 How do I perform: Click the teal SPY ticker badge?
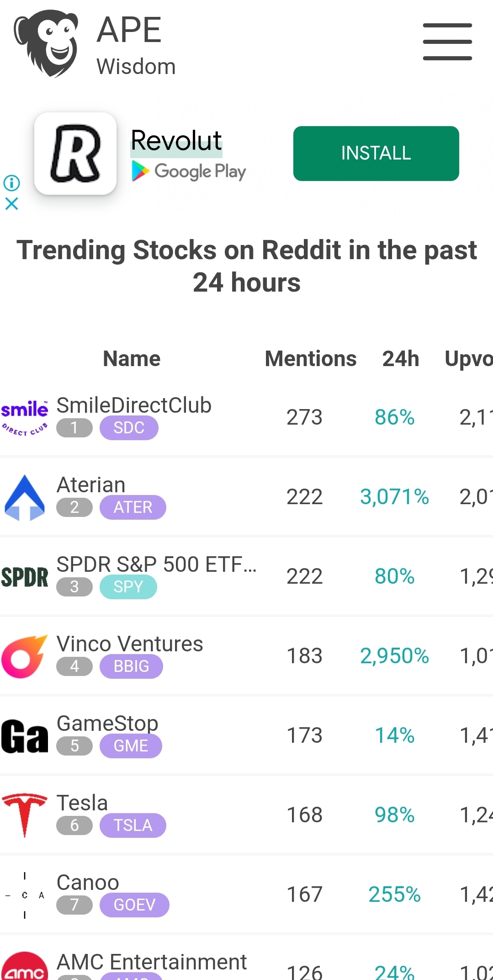[128, 587]
